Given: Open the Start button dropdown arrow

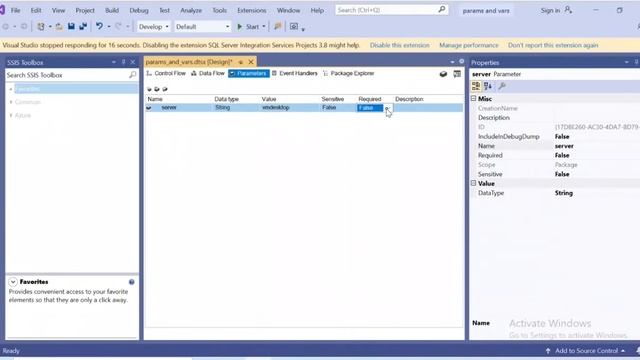Looking at the screenshot, I should [264, 27].
